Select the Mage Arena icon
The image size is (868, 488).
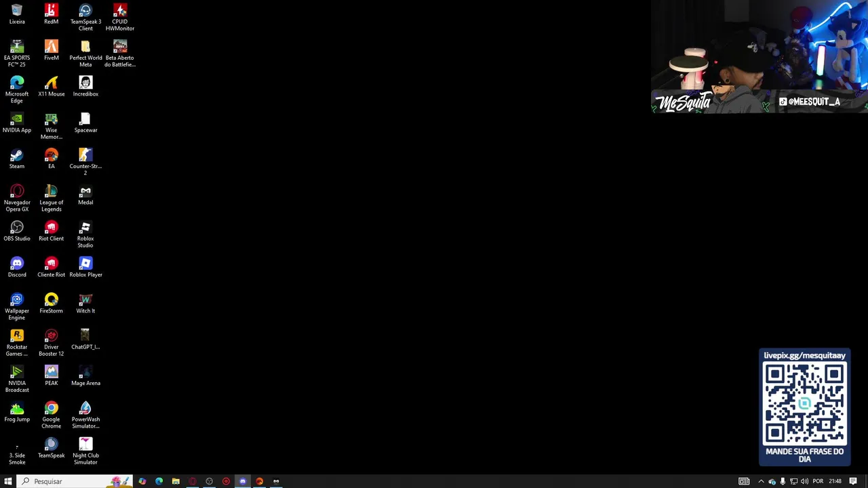pyautogui.click(x=85, y=375)
